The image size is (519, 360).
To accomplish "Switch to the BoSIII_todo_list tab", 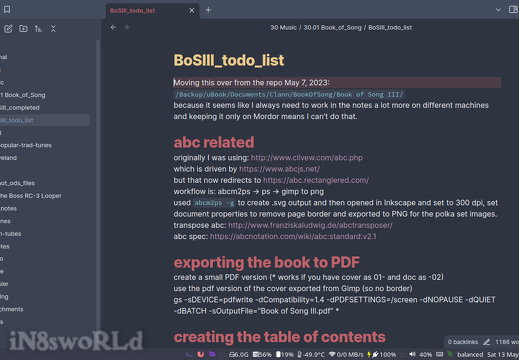I will coord(132,11).
